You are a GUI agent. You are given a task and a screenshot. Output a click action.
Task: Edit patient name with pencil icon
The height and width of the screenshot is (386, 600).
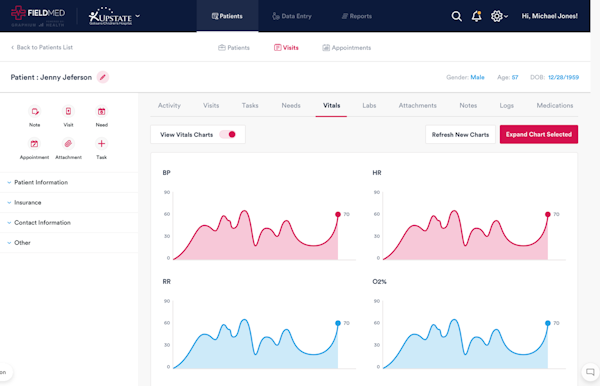(x=103, y=77)
